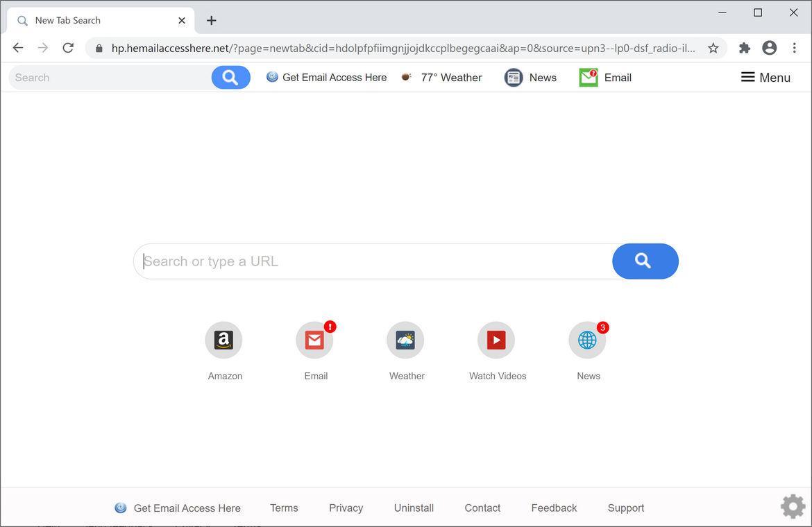Select the Watch Videos play icon
The width and height of the screenshot is (812, 527).
[496, 340]
